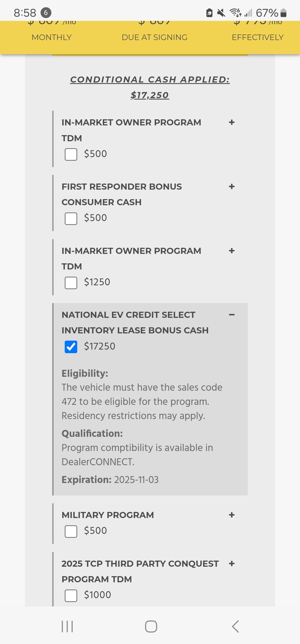Check the First Responder Bonus $500 checkbox
The width and height of the screenshot is (300, 644).
[71, 219]
